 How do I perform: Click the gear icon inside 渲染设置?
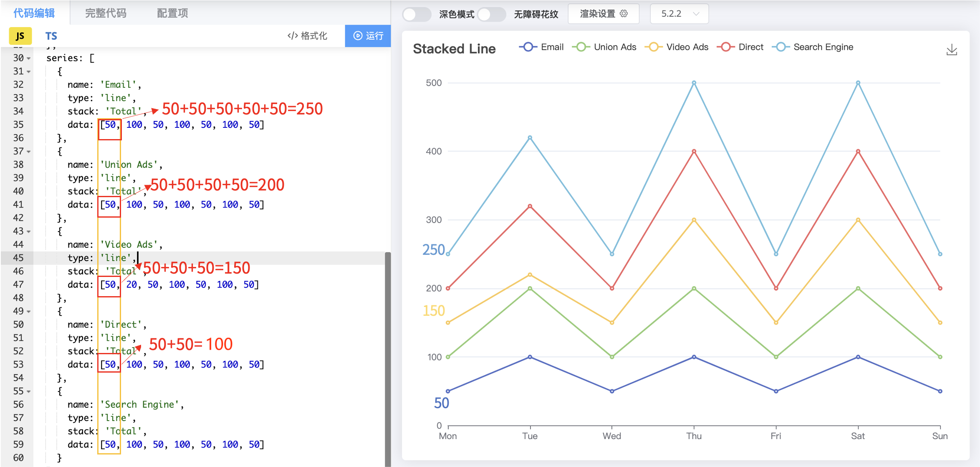[624, 13]
